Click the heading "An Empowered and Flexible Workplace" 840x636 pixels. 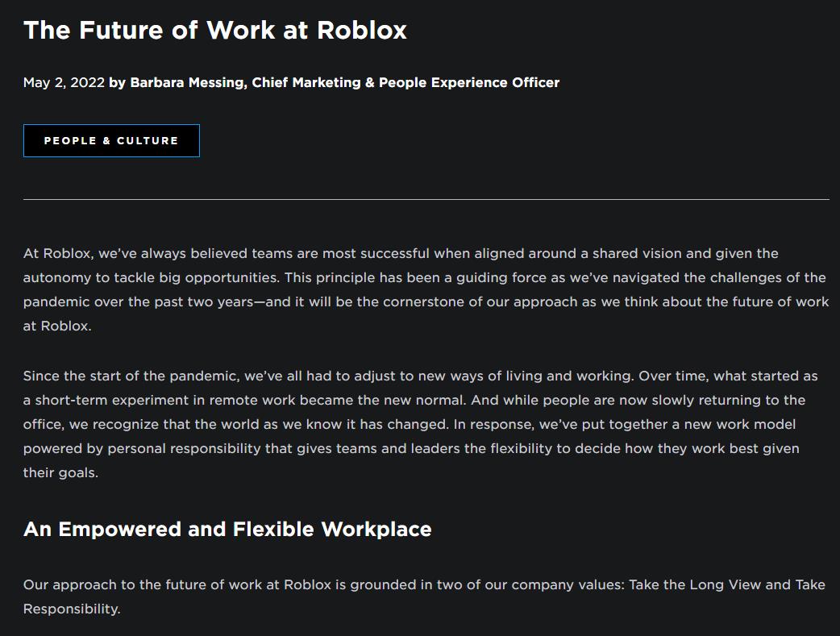[228, 530]
